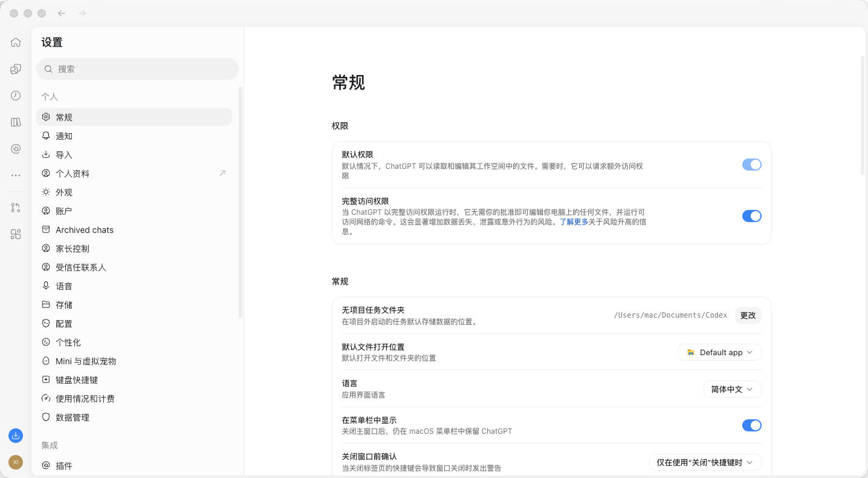Open 导入 settings
The height and width of the screenshot is (478, 868).
134,155
